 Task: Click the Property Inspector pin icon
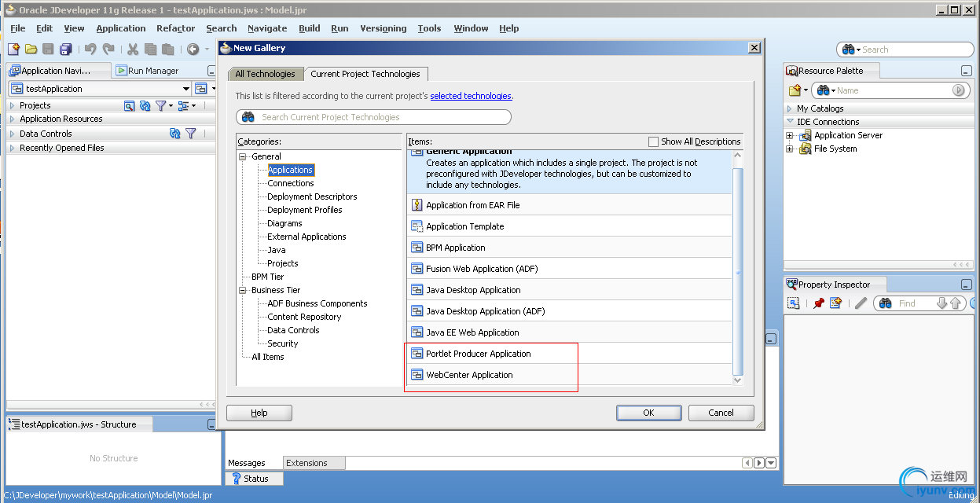(x=819, y=303)
